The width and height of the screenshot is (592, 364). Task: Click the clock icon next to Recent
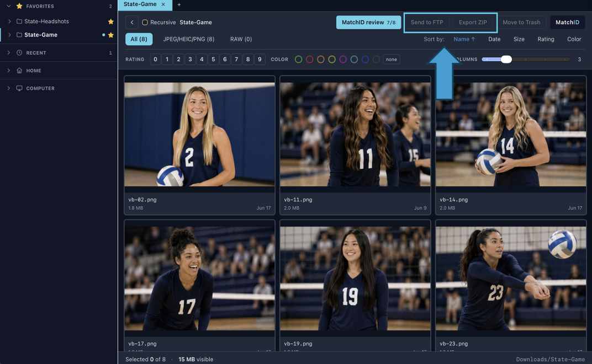(x=19, y=53)
